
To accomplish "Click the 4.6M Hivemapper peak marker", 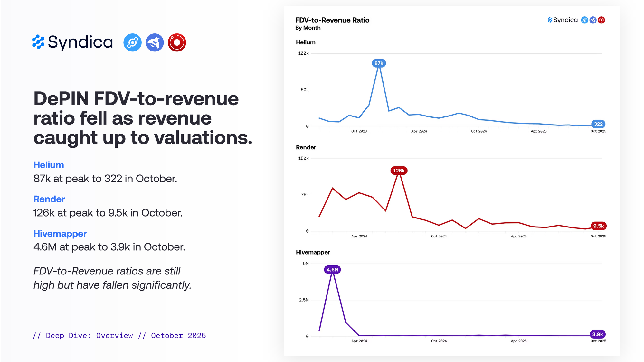I will [x=332, y=270].
